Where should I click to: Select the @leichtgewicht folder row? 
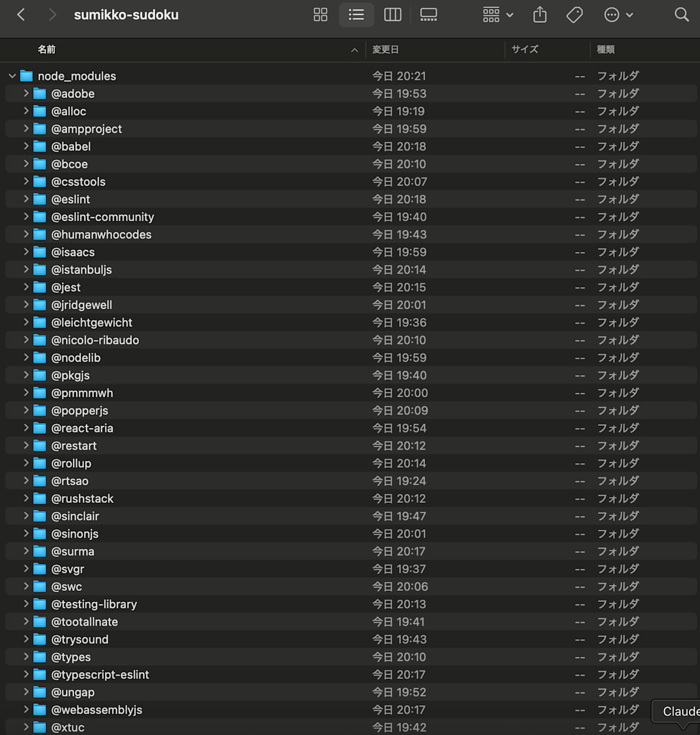(x=351, y=323)
